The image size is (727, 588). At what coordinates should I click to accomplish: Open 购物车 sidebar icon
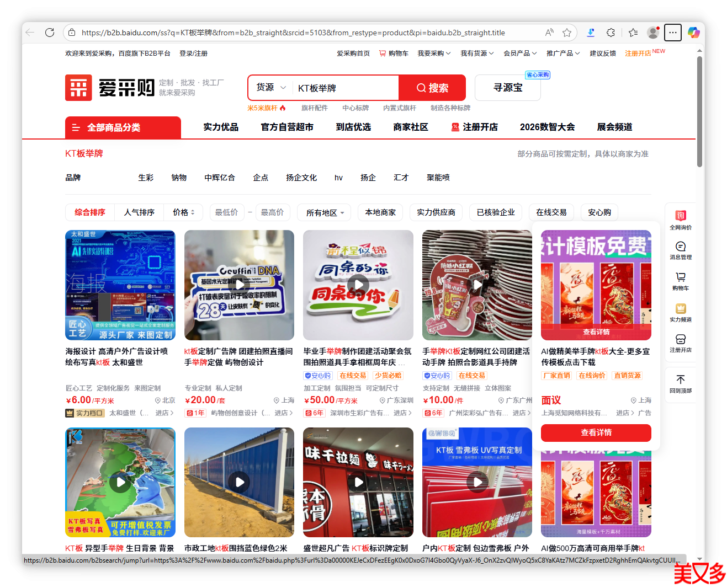click(681, 281)
